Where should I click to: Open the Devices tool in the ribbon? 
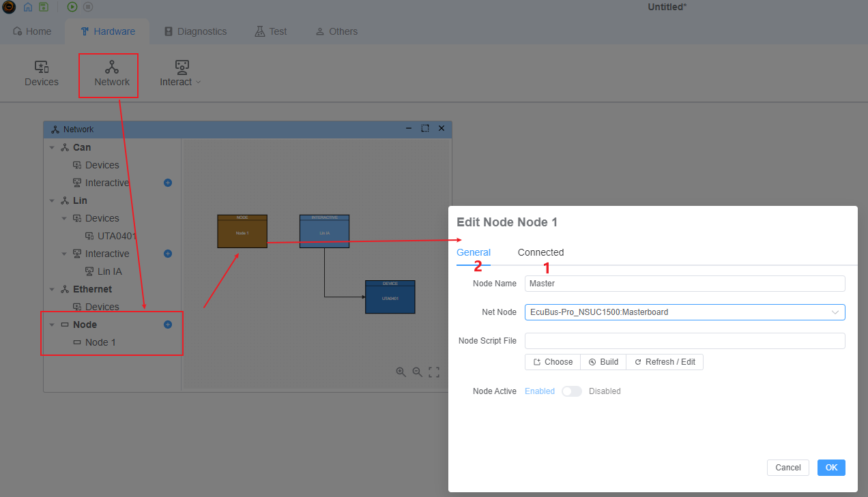tap(42, 74)
